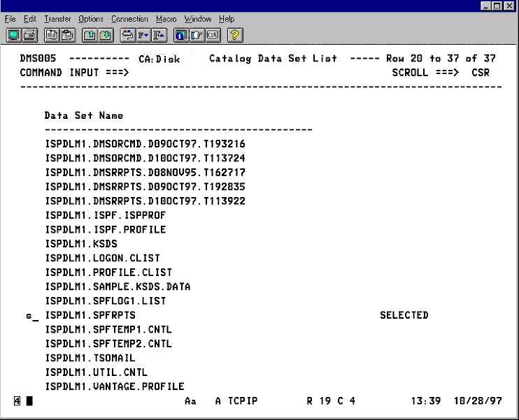Select ISPDLM1.DMSRRPTS.D10OCT97.T113922 data set
The height and width of the screenshot is (420, 519).
[x=145, y=201]
